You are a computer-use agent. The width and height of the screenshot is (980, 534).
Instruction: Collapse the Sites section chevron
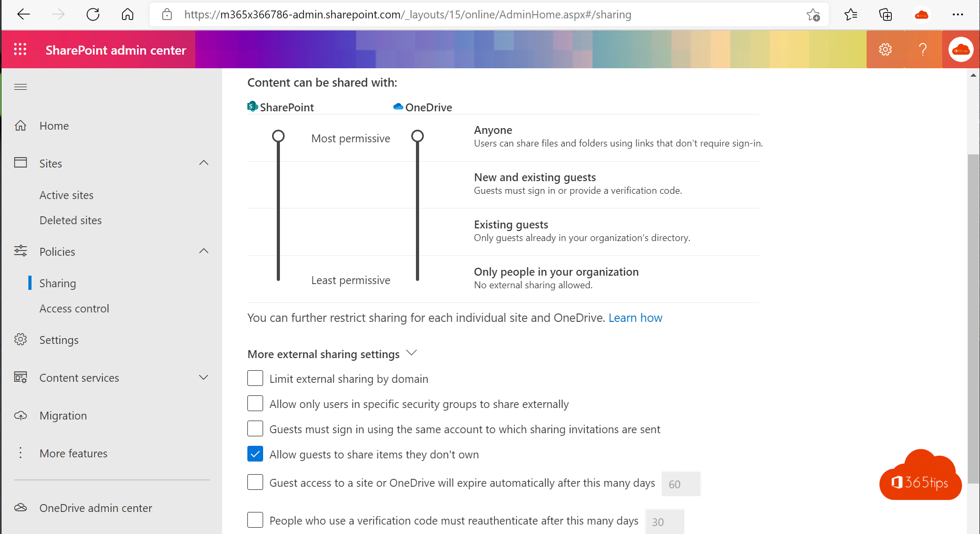tap(204, 163)
